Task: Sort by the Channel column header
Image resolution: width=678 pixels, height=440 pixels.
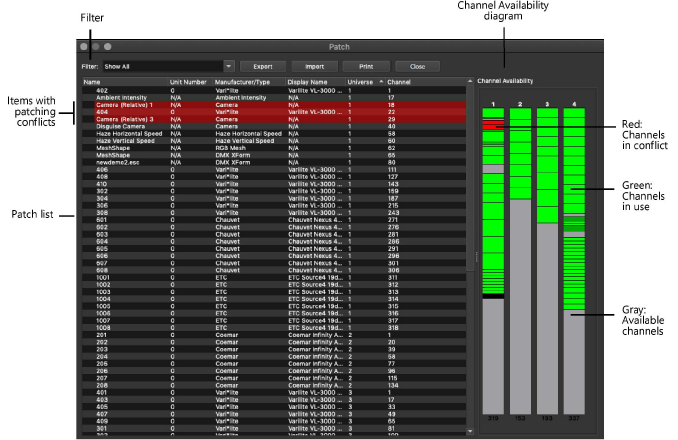Action: [x=425, y=82]
